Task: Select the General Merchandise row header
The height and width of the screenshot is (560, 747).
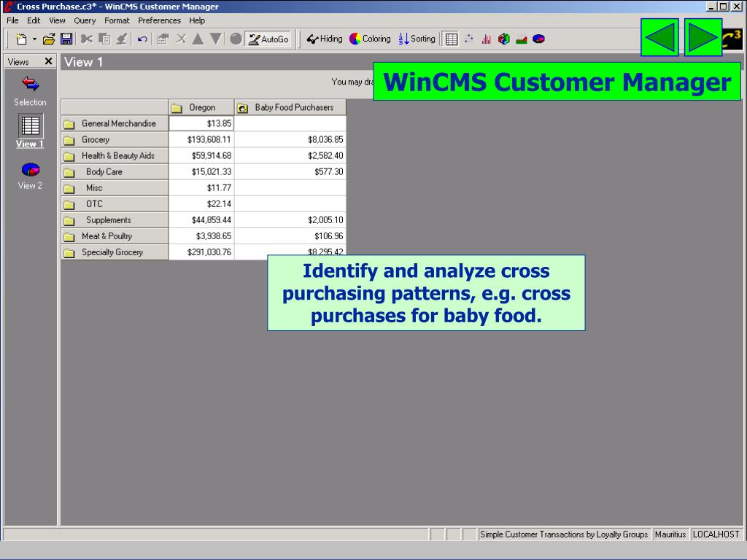Action: click(115, 123)
